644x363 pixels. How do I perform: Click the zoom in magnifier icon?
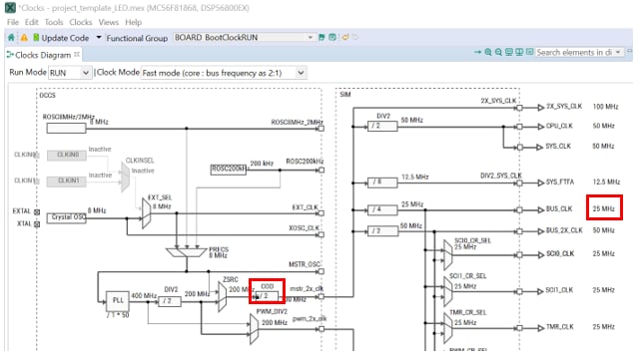click(488, 52)
